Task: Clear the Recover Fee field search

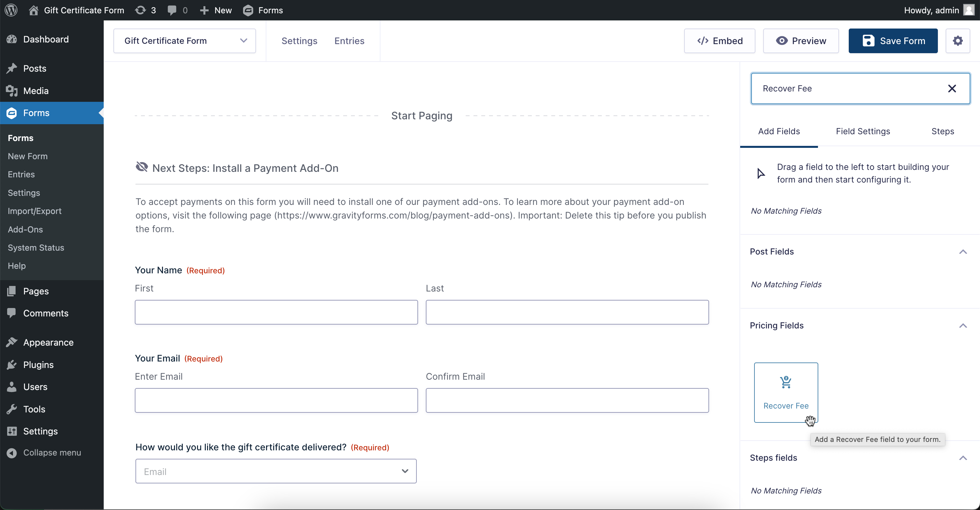Action: coord(952,88)
